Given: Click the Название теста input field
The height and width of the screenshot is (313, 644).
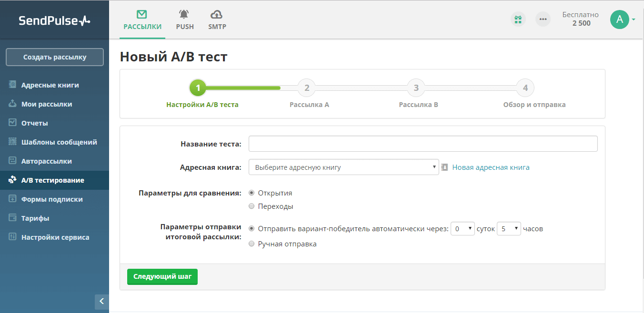Looking at the screenshot, I should (423, 144).
